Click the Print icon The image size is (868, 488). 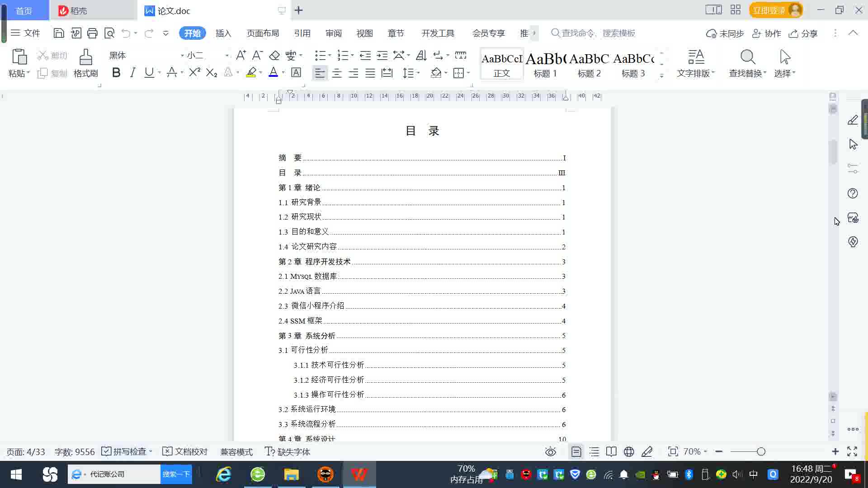[92, 33]
